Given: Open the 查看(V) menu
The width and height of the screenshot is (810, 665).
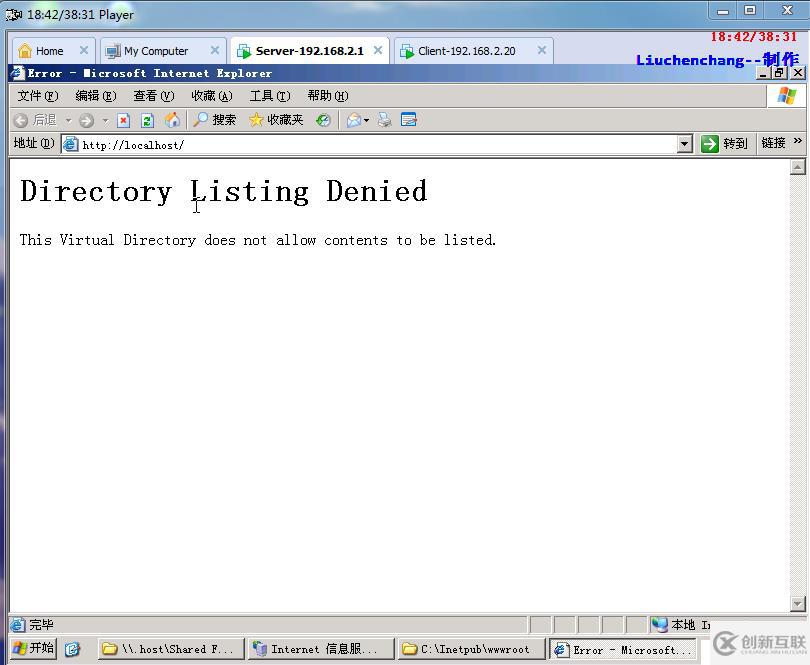Looking at the screenshot, I should (153, 96).
